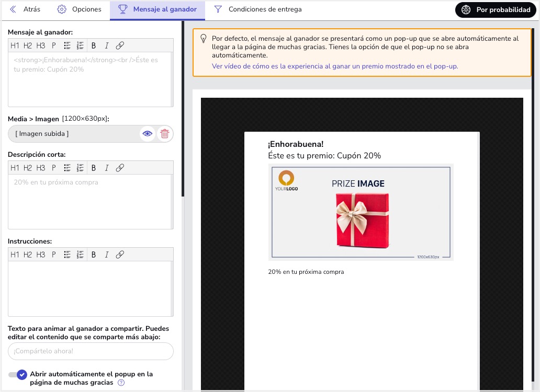Image resolution: width=540 pixels, height=392 pixels.
Task: Apply bold in Mensaje al ganador editor
Action: click(94, 45)
